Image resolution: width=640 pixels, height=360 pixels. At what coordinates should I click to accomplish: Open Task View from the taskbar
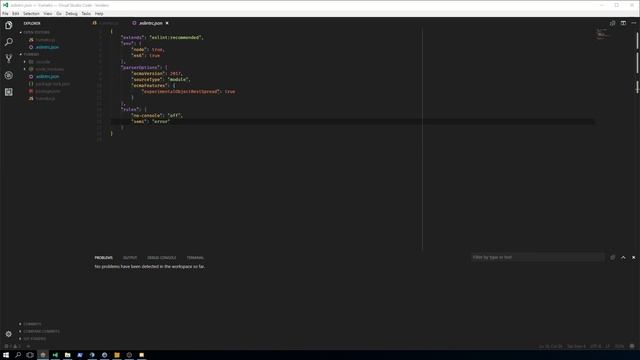30,355
